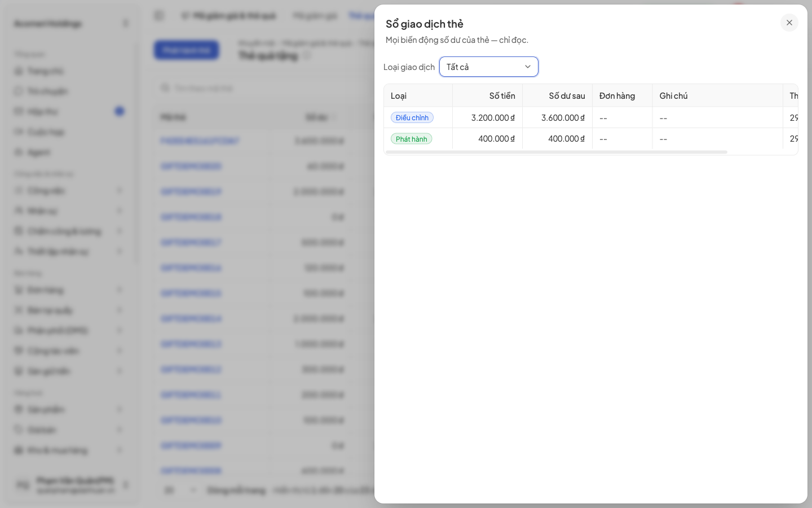Click the 3.200.000 đ amount cell
Image resolution: width=812 pixels, height=508 pixels.
coord(487,117)
